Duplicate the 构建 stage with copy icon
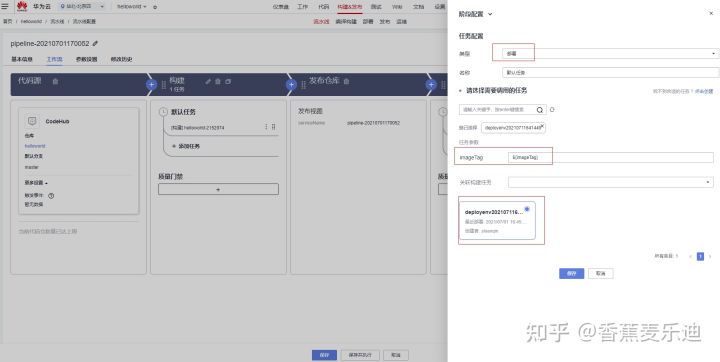The height and width of the screenshot is (362, 720). click(x=228, y=81)
